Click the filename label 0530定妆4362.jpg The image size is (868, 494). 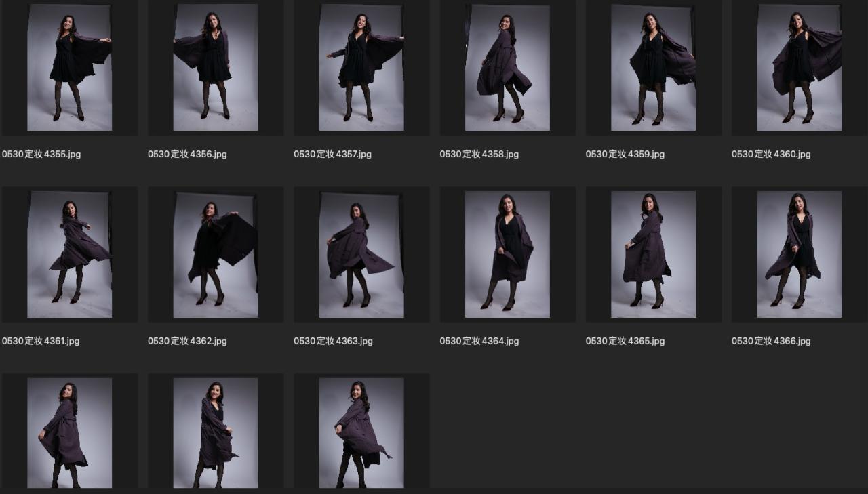point(187,342)
